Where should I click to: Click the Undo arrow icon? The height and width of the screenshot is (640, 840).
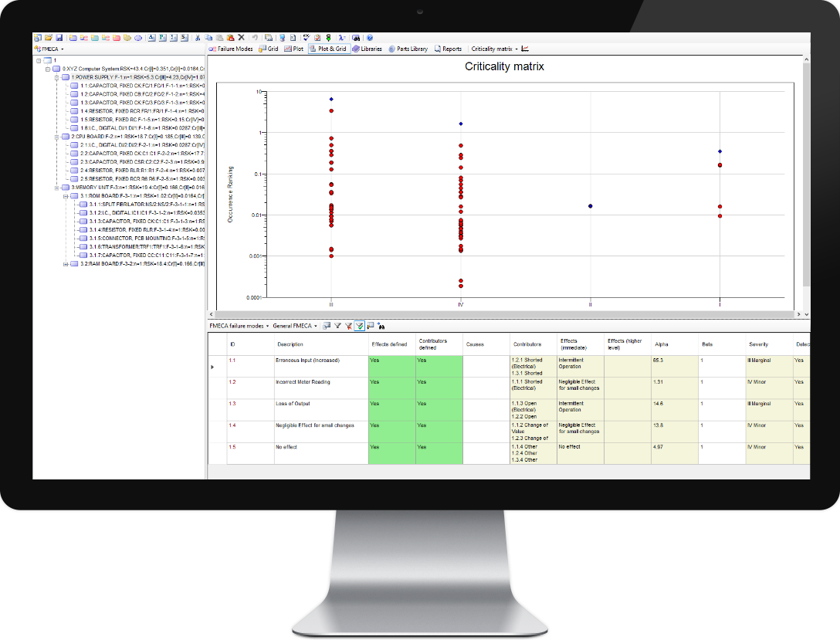[255, 37]
